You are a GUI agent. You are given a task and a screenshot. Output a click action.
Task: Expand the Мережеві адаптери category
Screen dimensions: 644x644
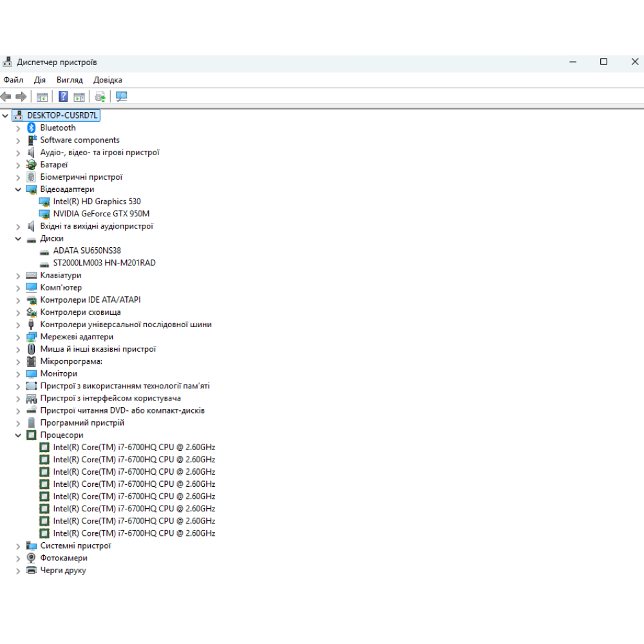[18, 337]
